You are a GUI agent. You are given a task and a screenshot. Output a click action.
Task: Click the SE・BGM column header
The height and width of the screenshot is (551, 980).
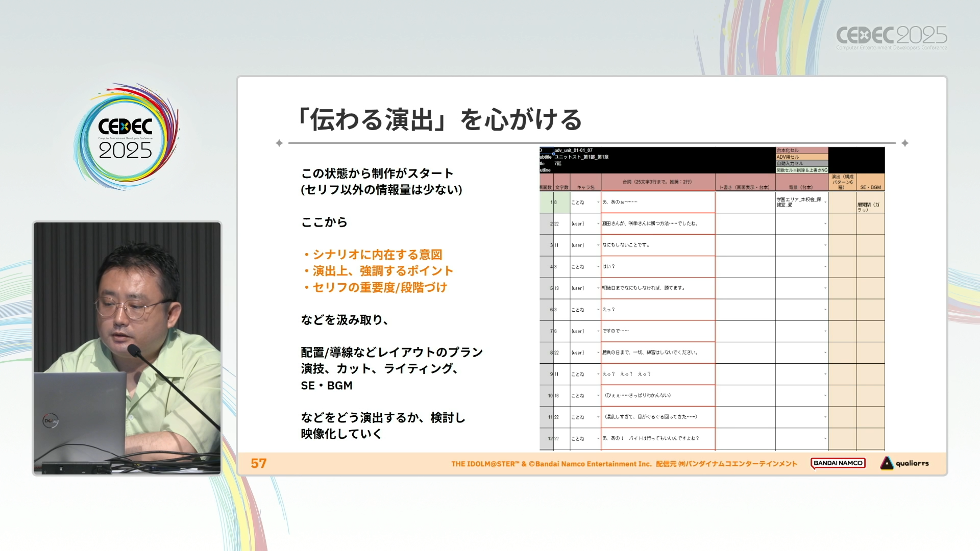tap(870, 187)
